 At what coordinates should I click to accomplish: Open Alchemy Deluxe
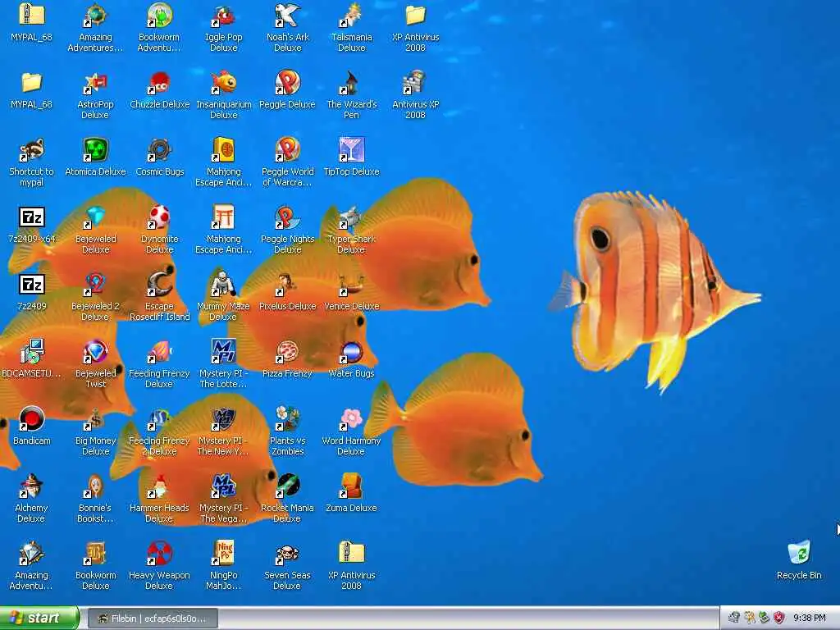click(32, 500)
